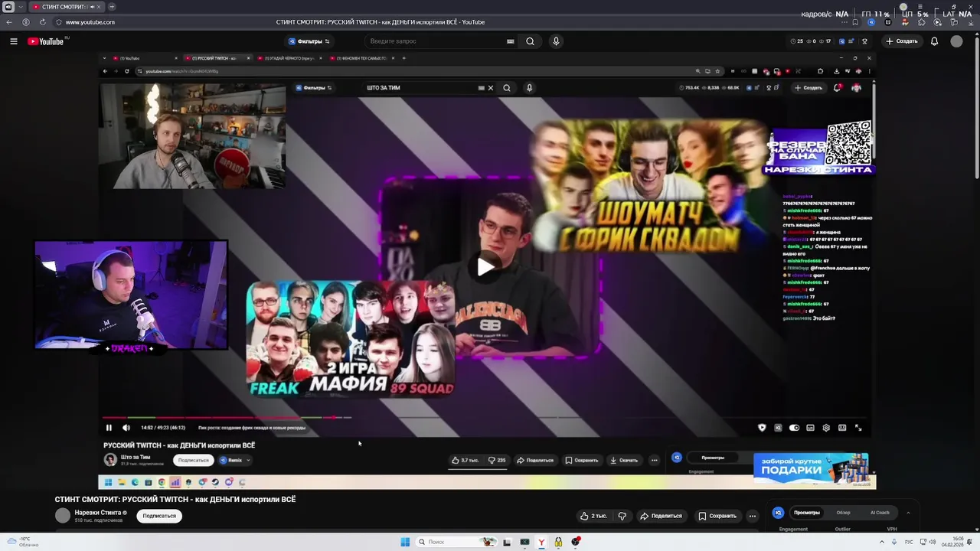
Task: Open the inner player settings gear
Action: coord(826,428)
